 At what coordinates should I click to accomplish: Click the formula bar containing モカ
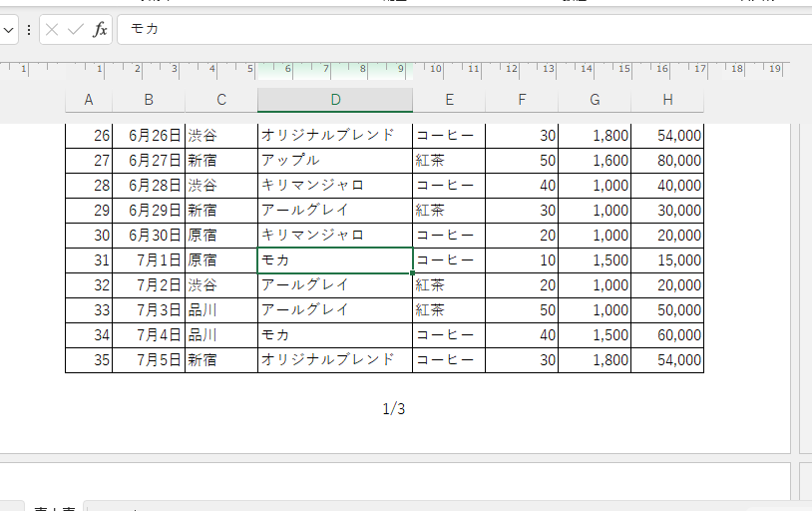pyautogui.click(x=465, y=30)
